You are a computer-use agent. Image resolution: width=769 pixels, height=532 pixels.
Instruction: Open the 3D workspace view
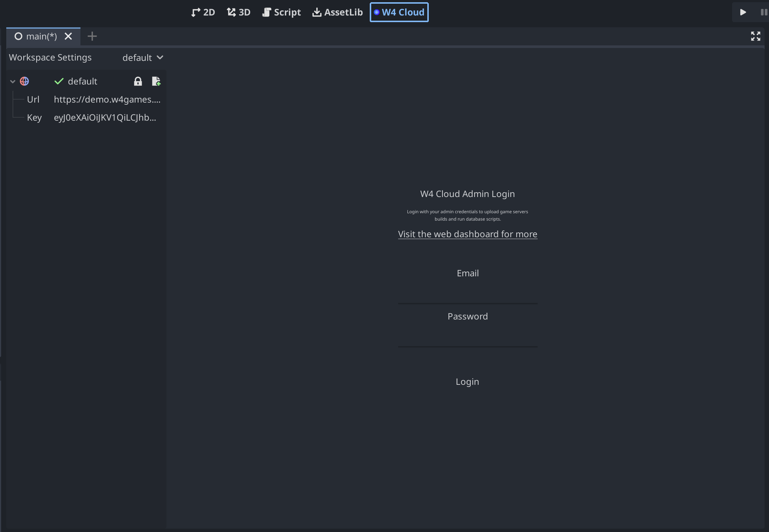[x=231, y=12]
